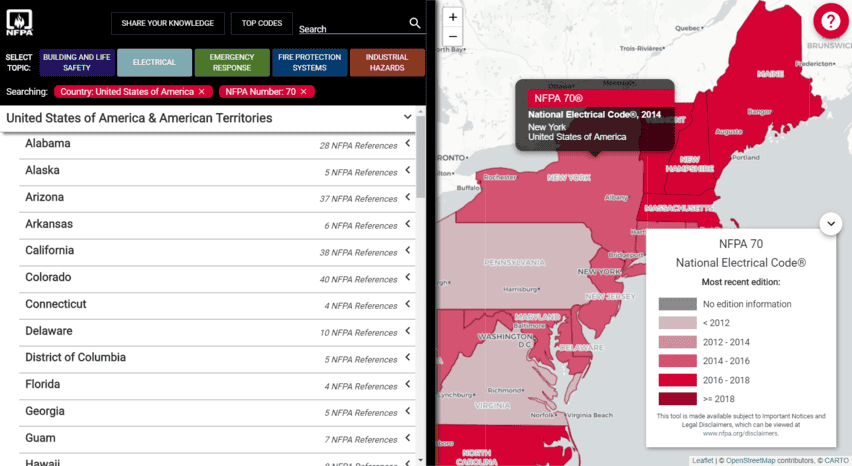Collapse United States of America & Territories section

pyautogui.click(x=408, y=117)
